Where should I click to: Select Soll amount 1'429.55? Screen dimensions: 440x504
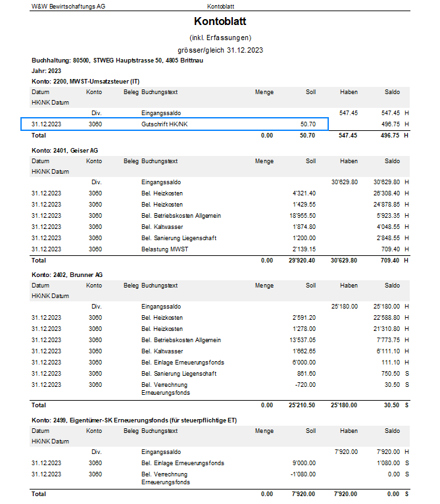304,205
